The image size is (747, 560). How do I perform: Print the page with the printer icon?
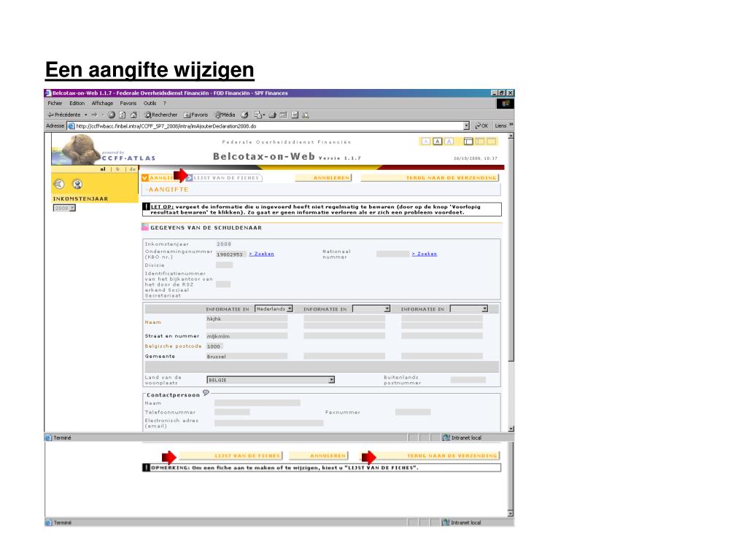[x=273, y=114]
